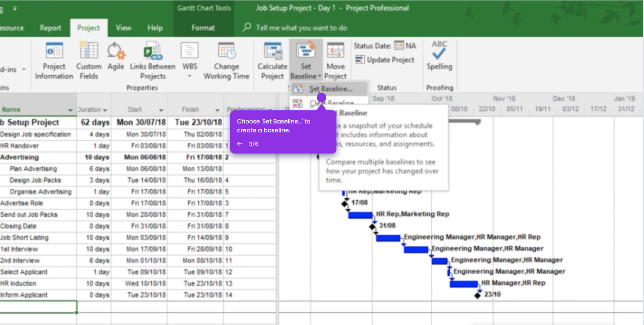Click Move Project icon
Screen dimensions: 644x325
[336, 61]
